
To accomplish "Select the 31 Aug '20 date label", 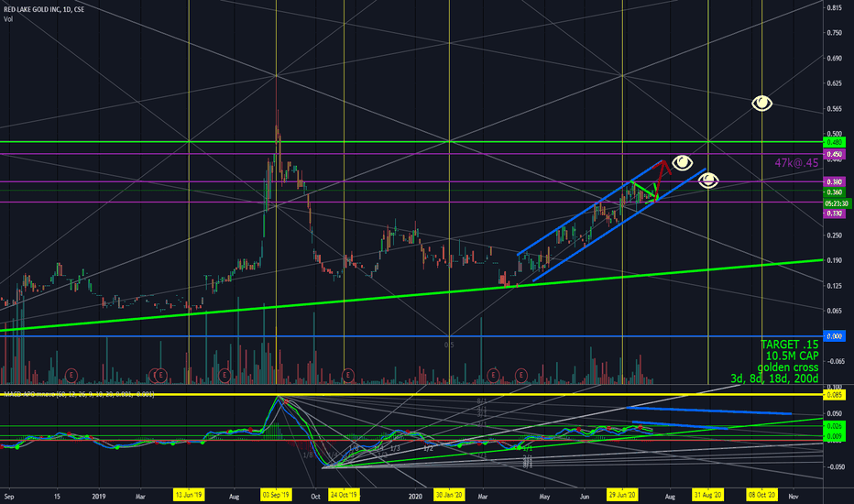I will coord(708,495).
